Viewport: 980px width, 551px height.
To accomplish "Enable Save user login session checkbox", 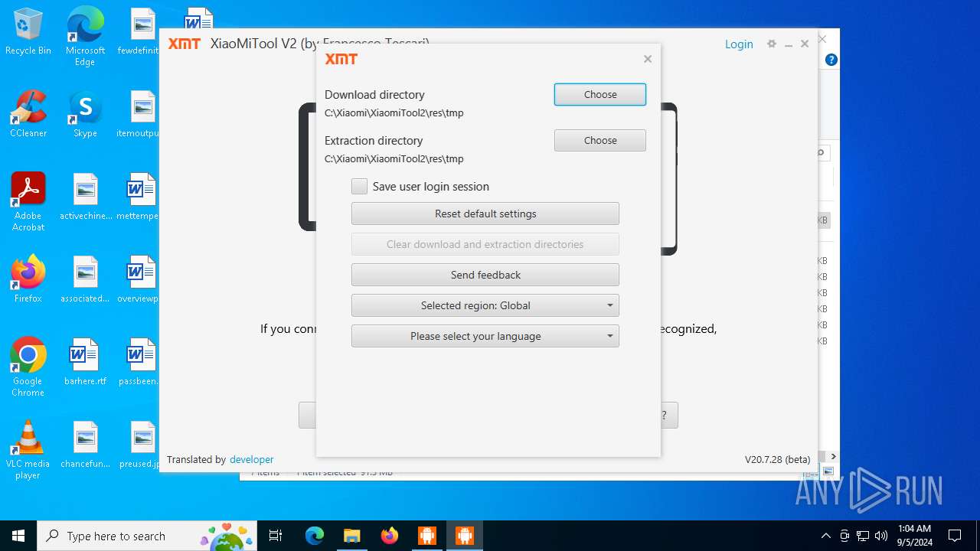I will pyautogui.click(x=359, y=186).
